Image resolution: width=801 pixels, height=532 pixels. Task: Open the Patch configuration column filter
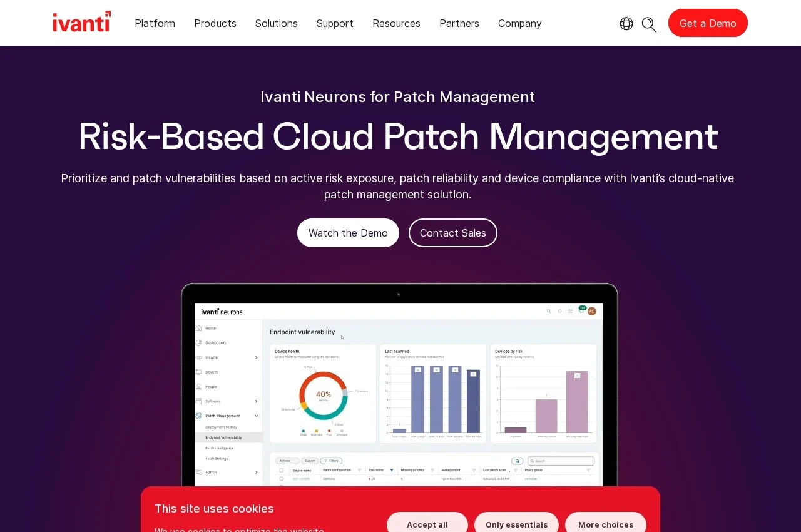[360, 470]
